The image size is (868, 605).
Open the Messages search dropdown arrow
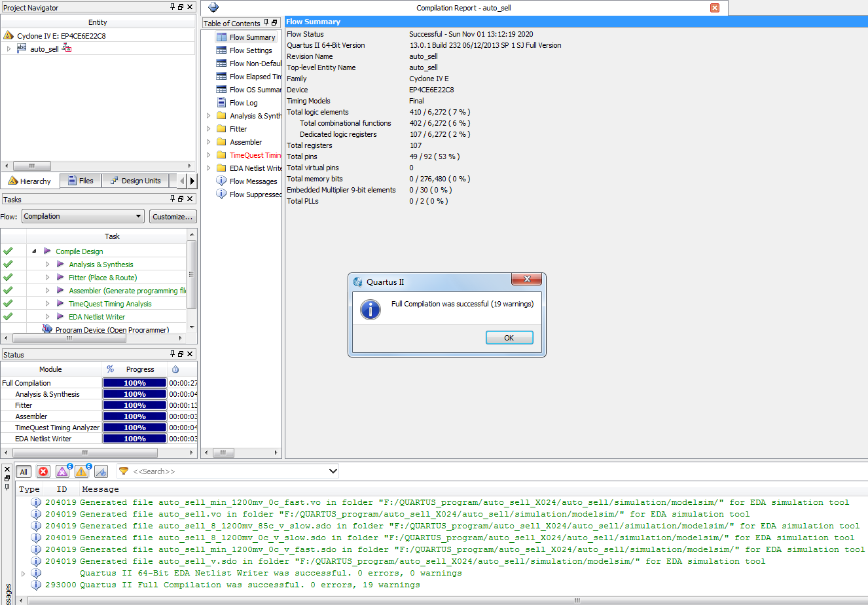(x=333, y=471)
